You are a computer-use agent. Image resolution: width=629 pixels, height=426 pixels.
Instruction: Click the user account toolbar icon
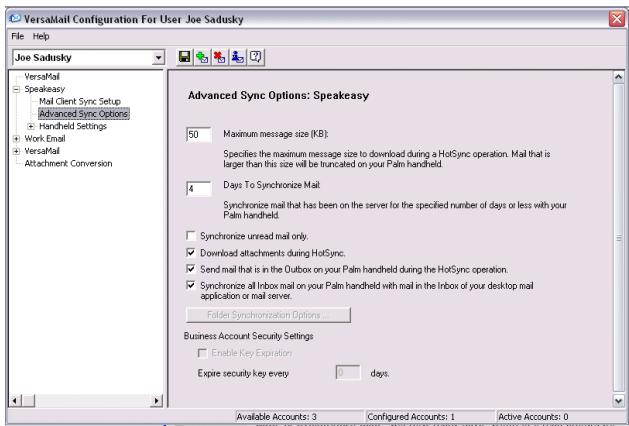tap(237, 57)
